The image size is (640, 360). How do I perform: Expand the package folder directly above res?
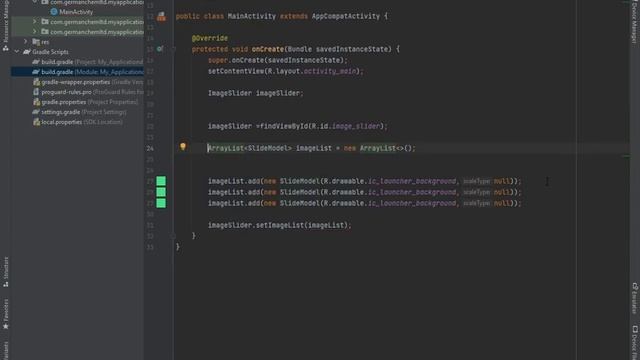35,31
